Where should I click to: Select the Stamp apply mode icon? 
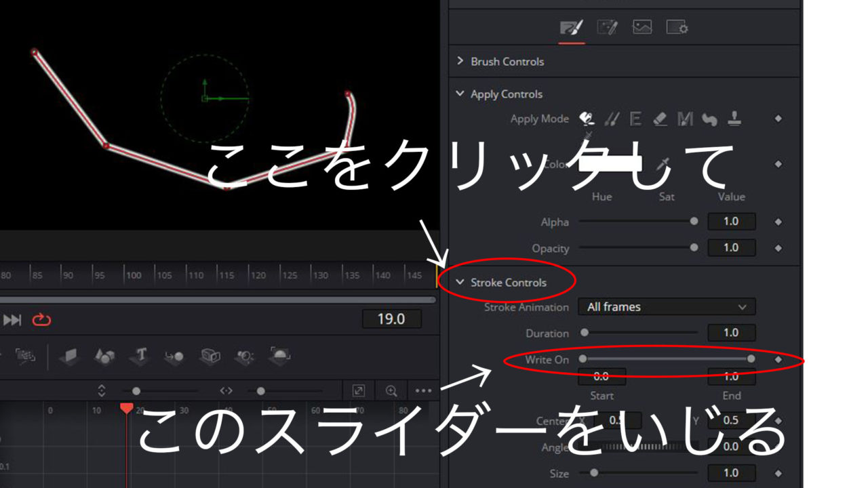point(734,119)
